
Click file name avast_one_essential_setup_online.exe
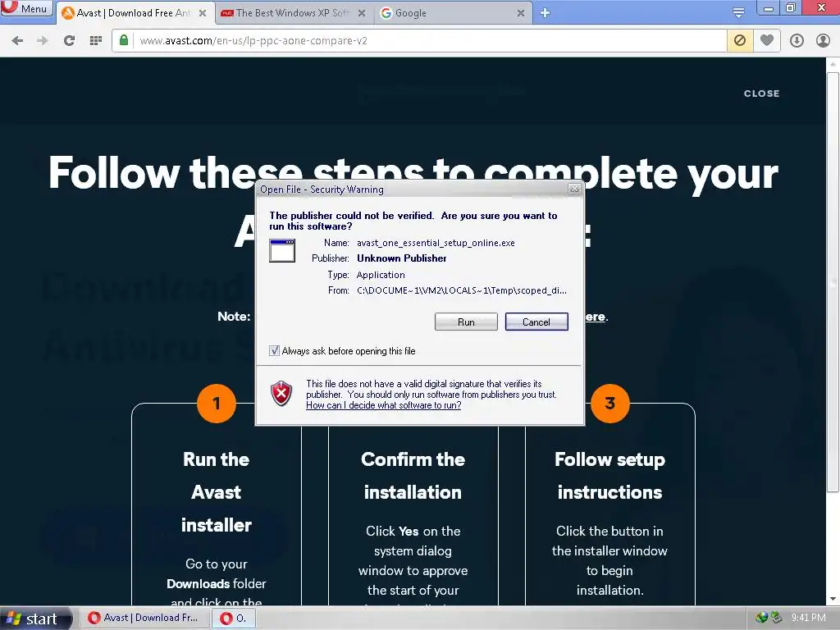(436, 243)
